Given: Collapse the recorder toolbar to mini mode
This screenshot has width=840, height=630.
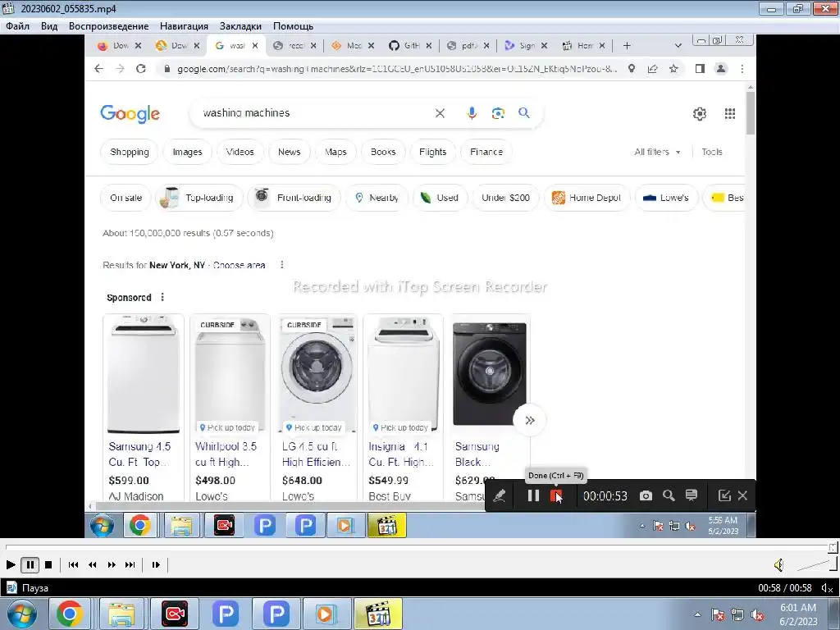Looking at the screenshot, I should pyautogui.click(x=724, y=495).
